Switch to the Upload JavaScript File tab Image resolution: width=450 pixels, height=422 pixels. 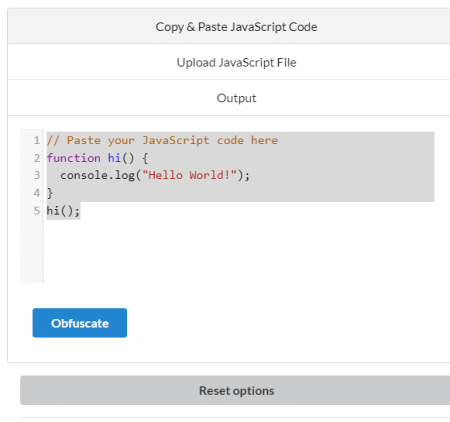point(236,62)
